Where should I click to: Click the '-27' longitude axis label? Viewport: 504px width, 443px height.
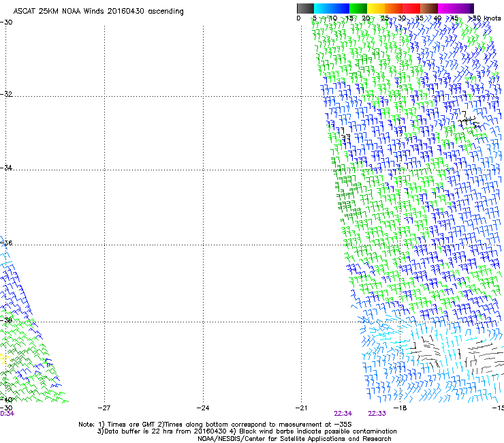click(104, 408)
